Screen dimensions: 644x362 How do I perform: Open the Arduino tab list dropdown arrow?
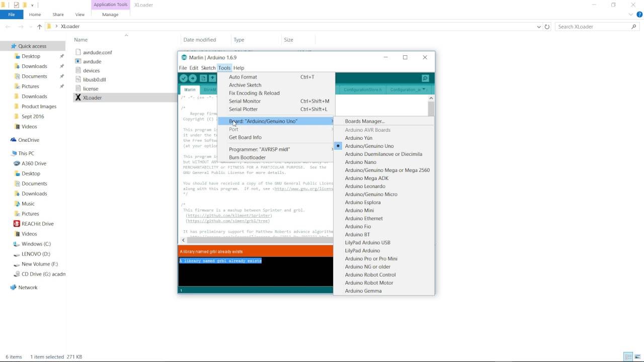(x=424, y=89)
